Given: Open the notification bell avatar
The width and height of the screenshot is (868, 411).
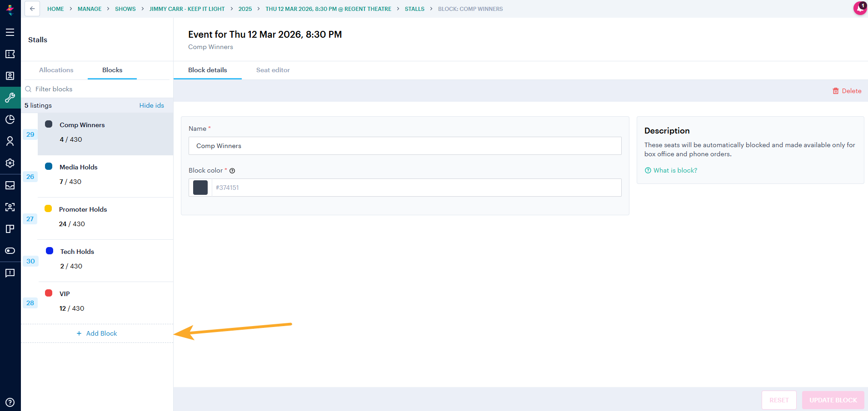Looking at the screenshot, I should pyautogui.click(x=860, y=8).
